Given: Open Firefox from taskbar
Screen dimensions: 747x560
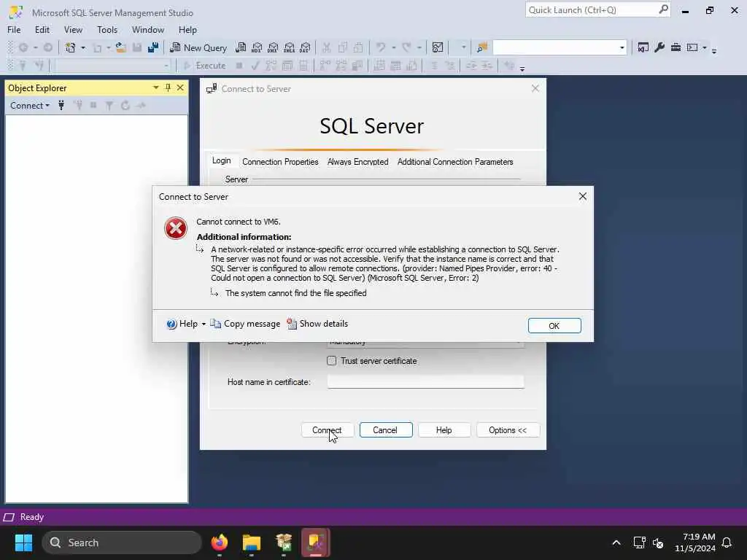Looking at the screenshot, I should click(x=219, y=542).
